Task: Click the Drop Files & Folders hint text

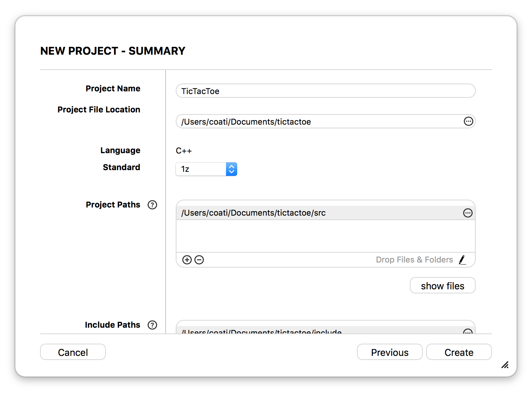Action: [414, 260]
